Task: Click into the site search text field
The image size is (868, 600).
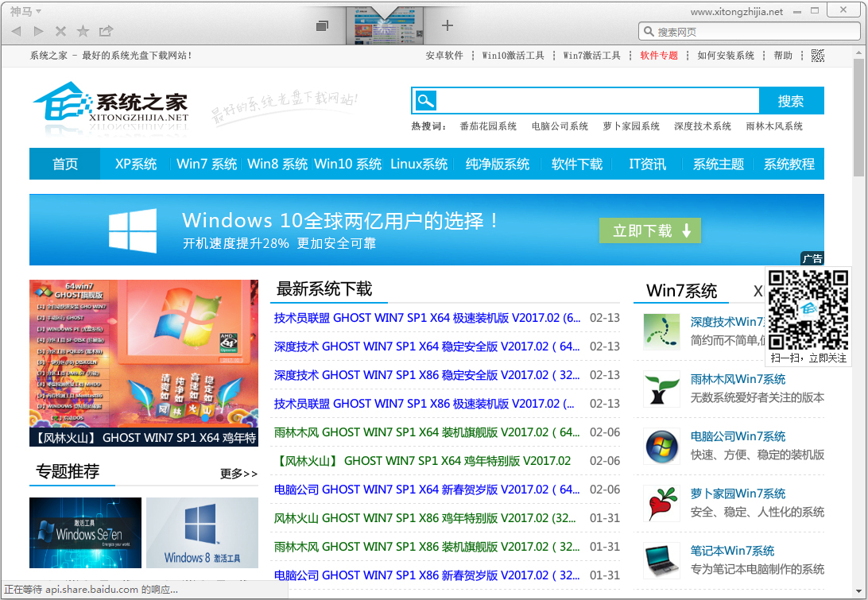Action: (598, 101)
